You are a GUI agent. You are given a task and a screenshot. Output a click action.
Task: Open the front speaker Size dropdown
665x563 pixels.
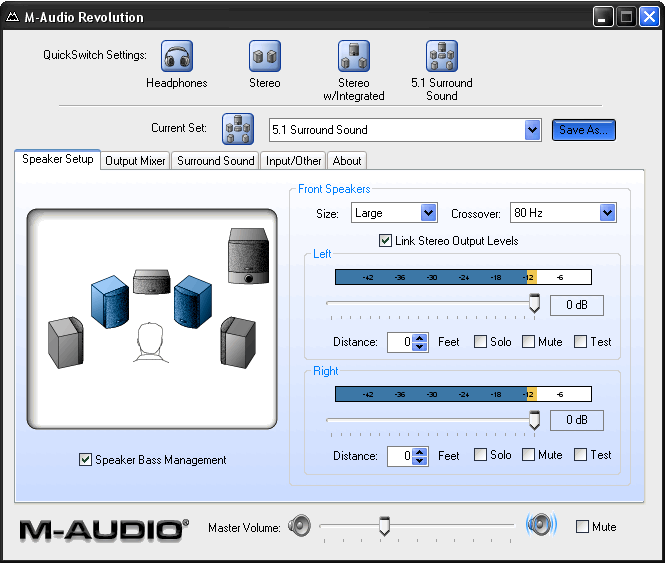(428, 213)
